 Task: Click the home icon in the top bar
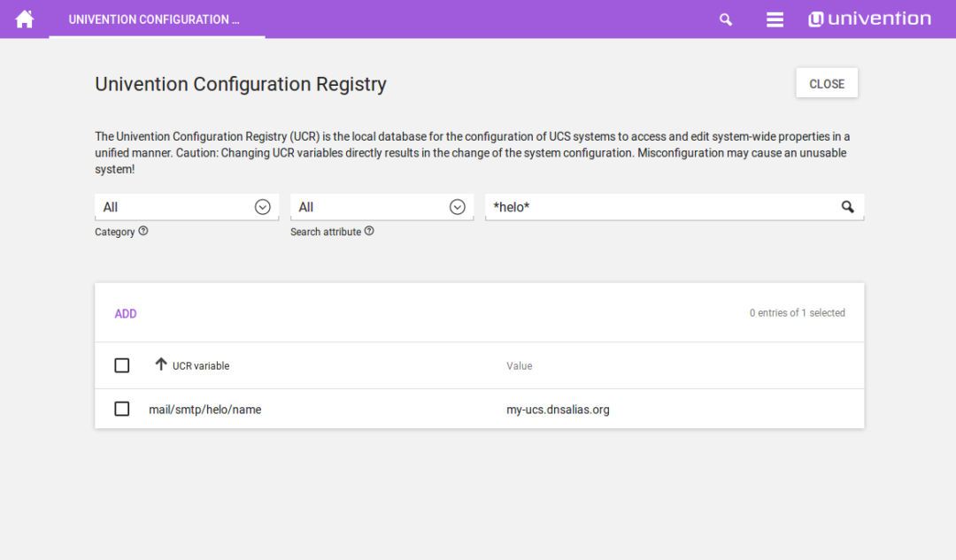[x=24, y=19]
